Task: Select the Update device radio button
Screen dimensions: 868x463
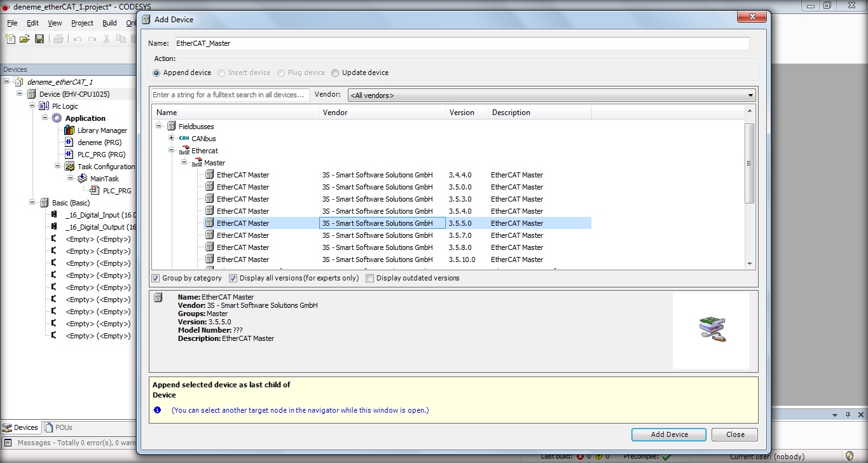Action: [335, 73]
